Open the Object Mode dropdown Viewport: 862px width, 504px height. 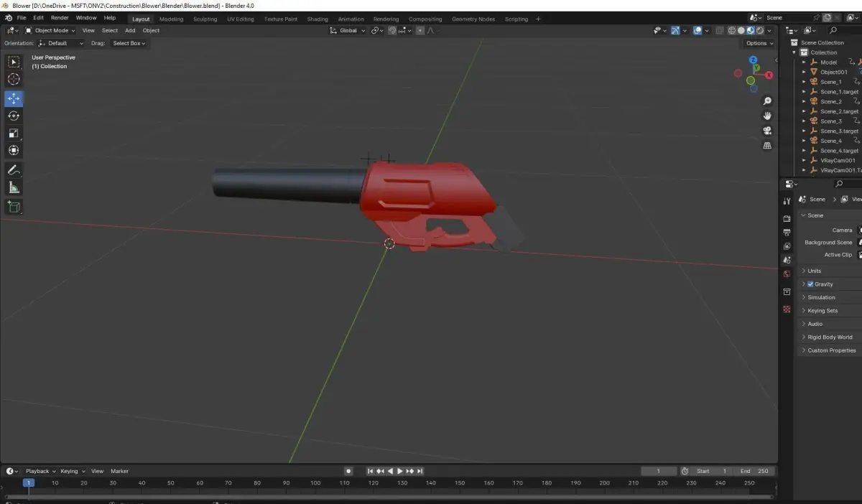[x=50, y=31]
